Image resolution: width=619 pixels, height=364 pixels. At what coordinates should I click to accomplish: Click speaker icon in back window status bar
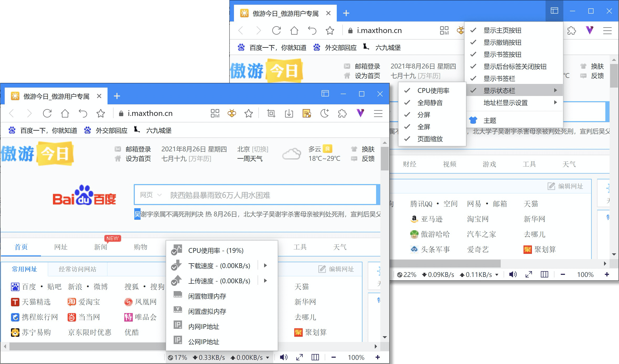[513, 274]
